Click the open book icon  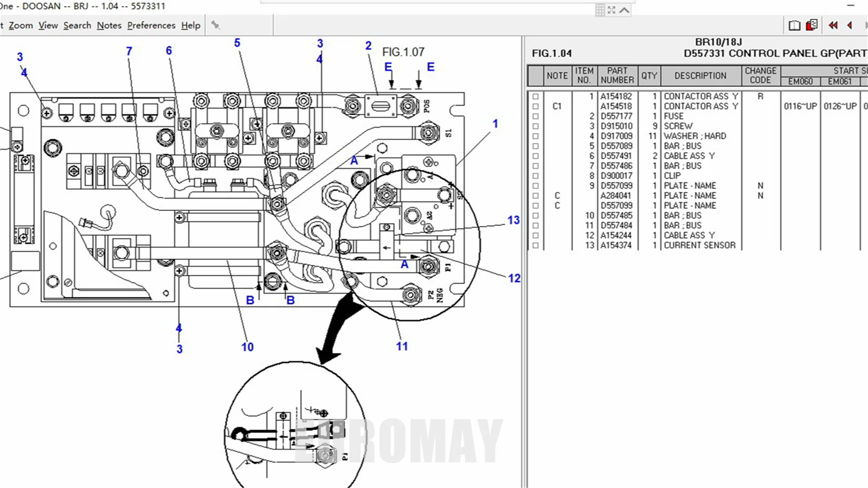[x=794, y=25]
